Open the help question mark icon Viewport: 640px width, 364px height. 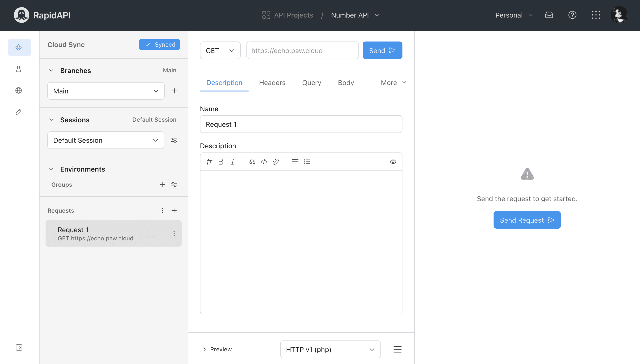[572, 15]
